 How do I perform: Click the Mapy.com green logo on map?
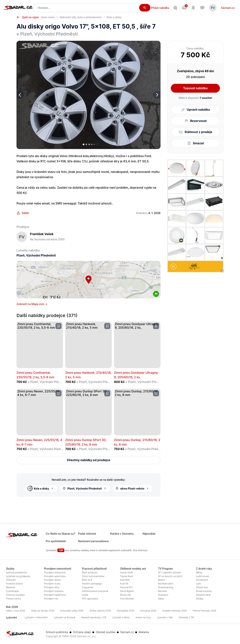(156, 294)
